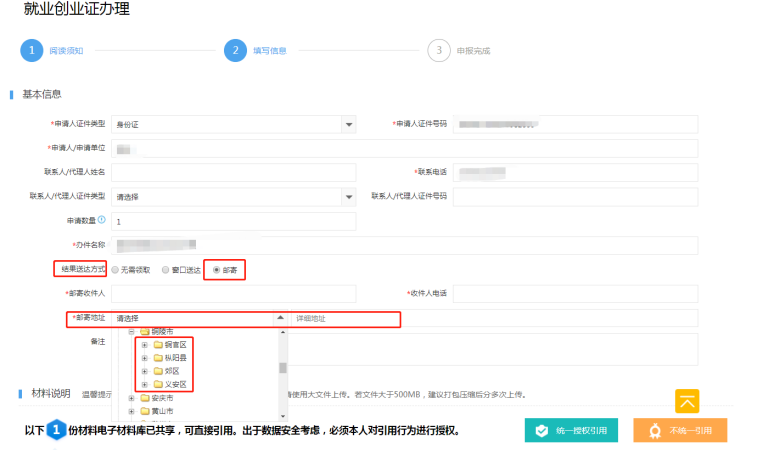
Task: Click the 收件人电话 input field
Action: pyautogui.click(x=575, y=294)
